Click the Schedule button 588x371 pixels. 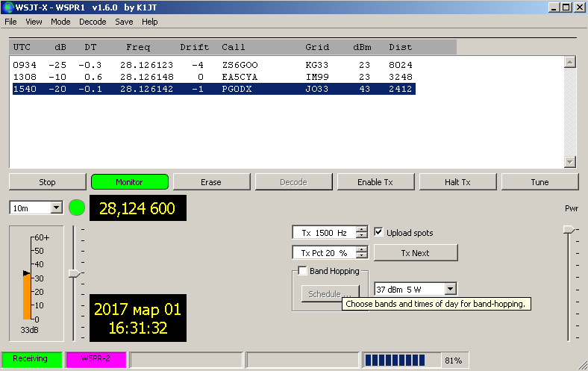(x=330, y=293)
